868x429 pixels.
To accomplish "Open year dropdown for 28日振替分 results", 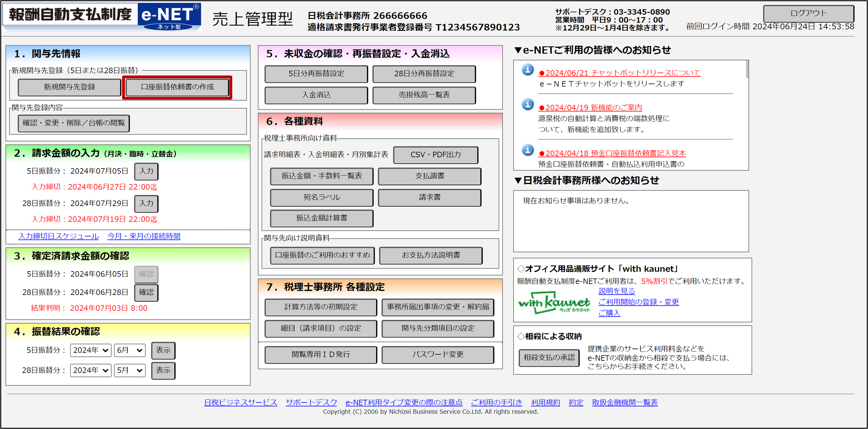I will click(x=91, y=370).
